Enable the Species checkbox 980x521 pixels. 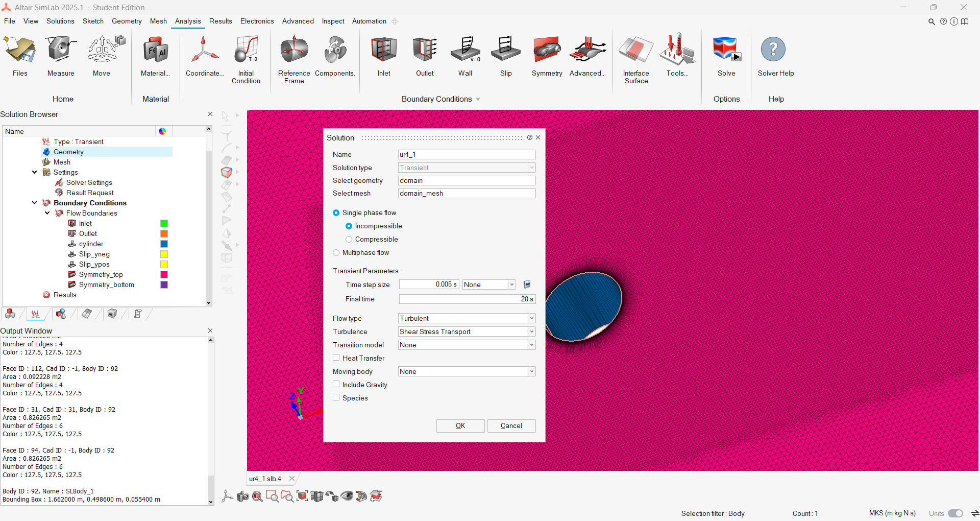coord(336,397)
